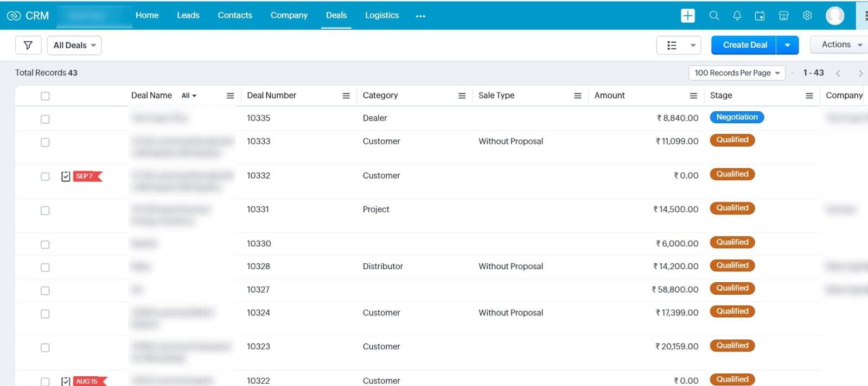Go to the Leads tab
Viewport: 868px width, 386px height.
(x=188, y=15)
